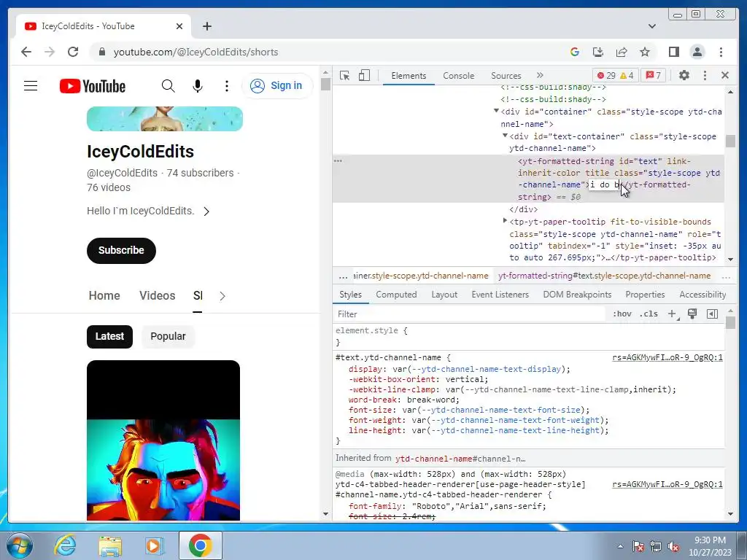Open the Event Listeners tab
This screenshot has width=747, height=560.
(x=500, y=295)
